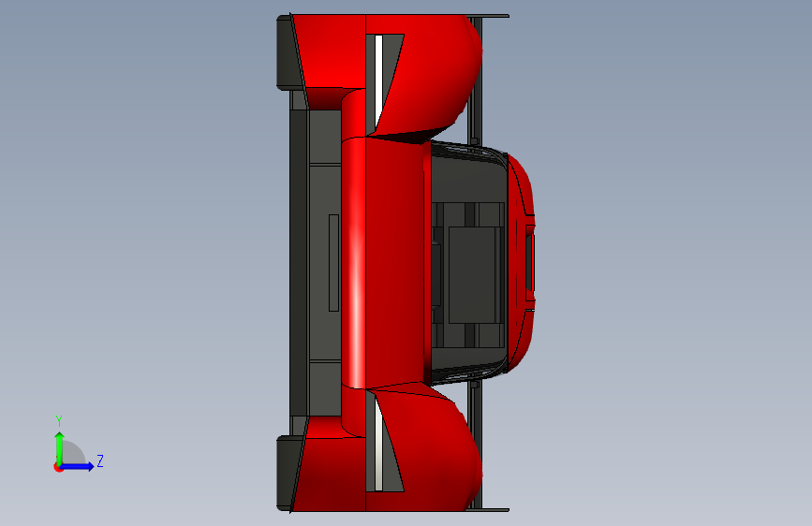Viewport: 812px width, 526px height.
Task: Click the green Y axis arrow of the triad
Action: pyautogui.click(x=60, y=447)
